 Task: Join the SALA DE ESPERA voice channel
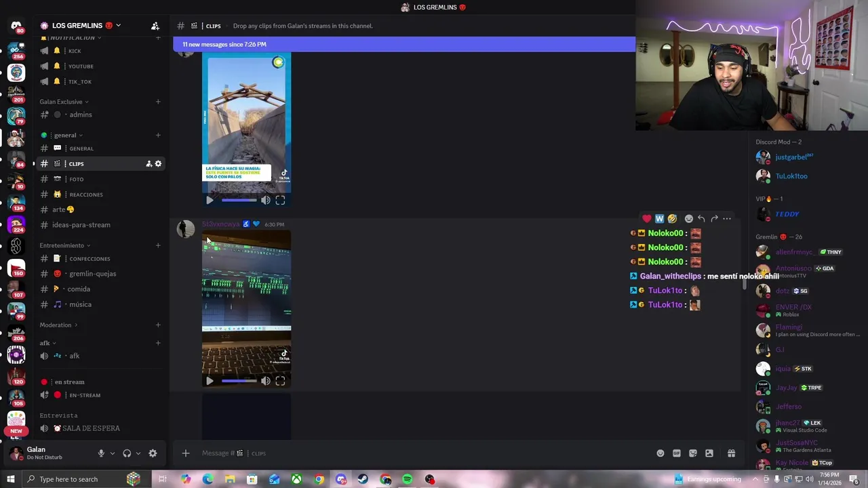(x=101, y=428)
